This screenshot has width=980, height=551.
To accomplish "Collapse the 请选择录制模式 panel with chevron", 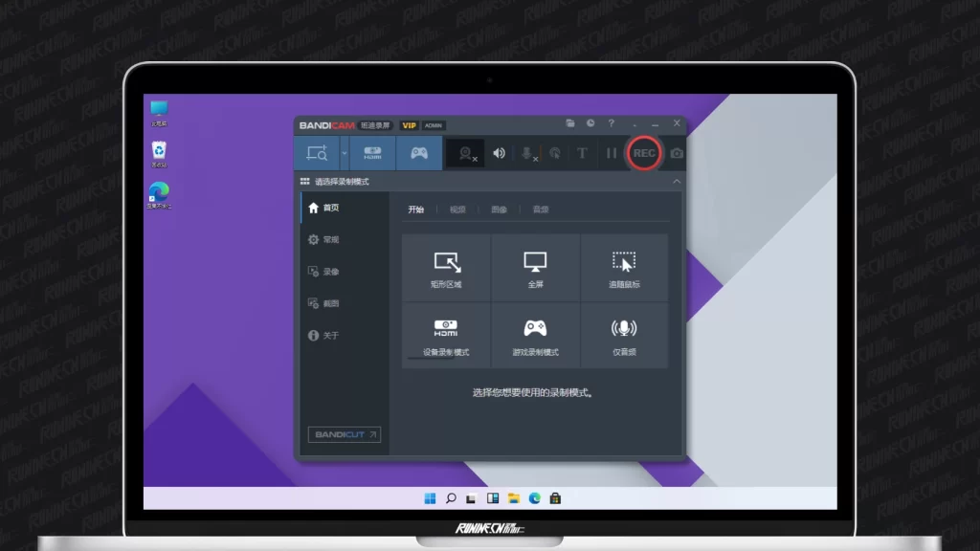I will (x=677, y=181).
